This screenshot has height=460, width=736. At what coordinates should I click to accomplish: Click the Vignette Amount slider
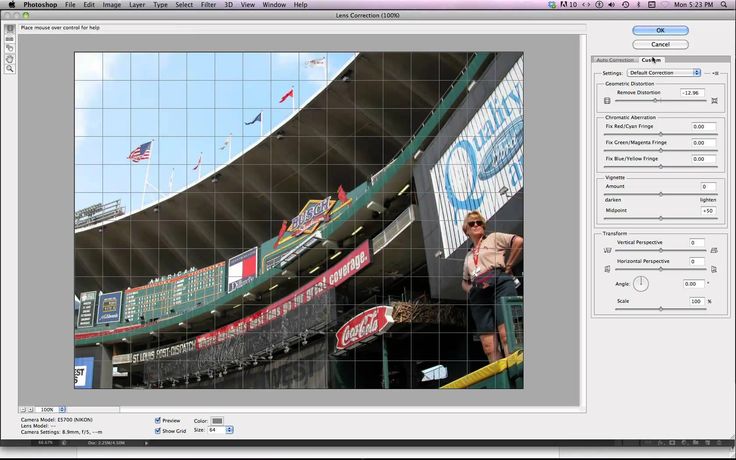[x=661, y=194]
